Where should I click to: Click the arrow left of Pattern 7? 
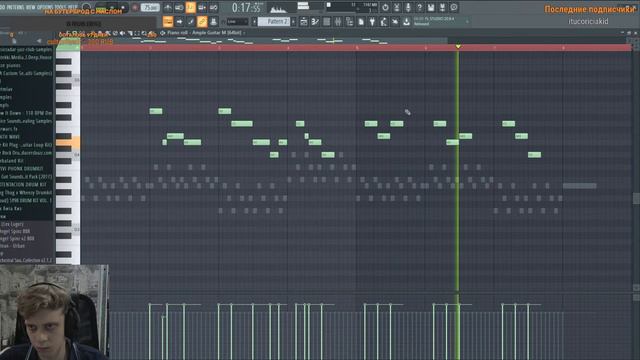[x=254, y=22]
